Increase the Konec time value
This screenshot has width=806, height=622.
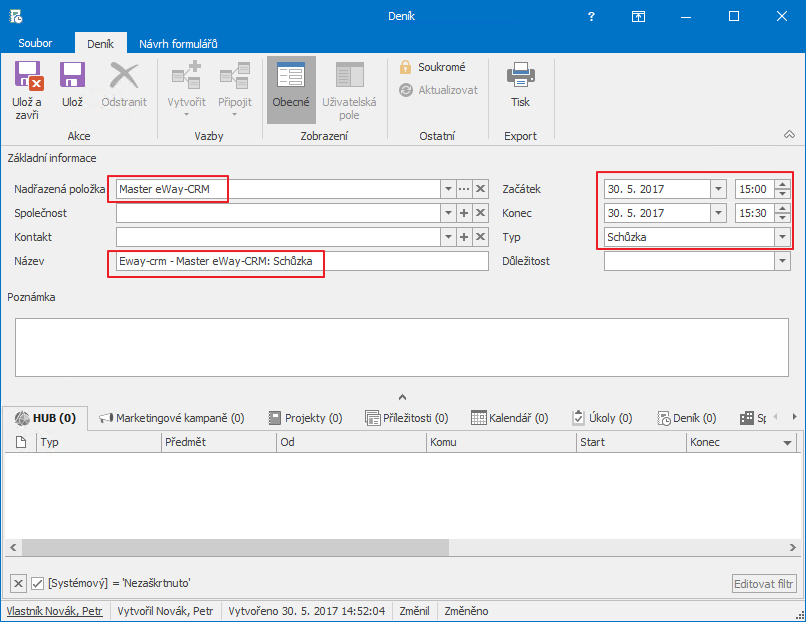coord(782,208)
